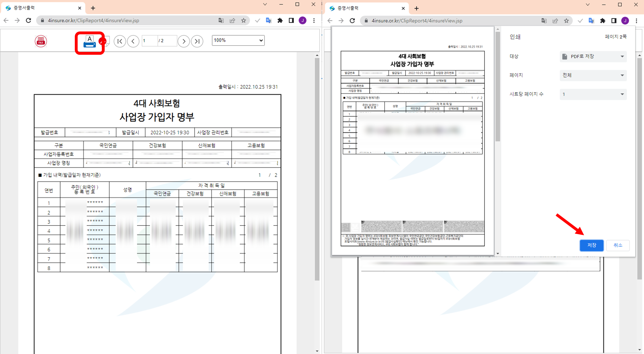644x354 pixels.
Task: Jump to first page with the |< icon
Action: (120, 41)
